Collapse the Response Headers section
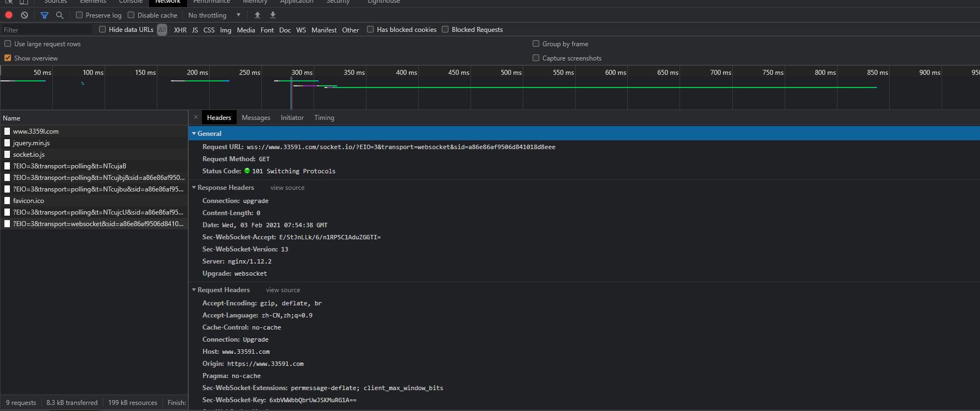The height and width of the screenshot is (411, 980). (194, 188)
